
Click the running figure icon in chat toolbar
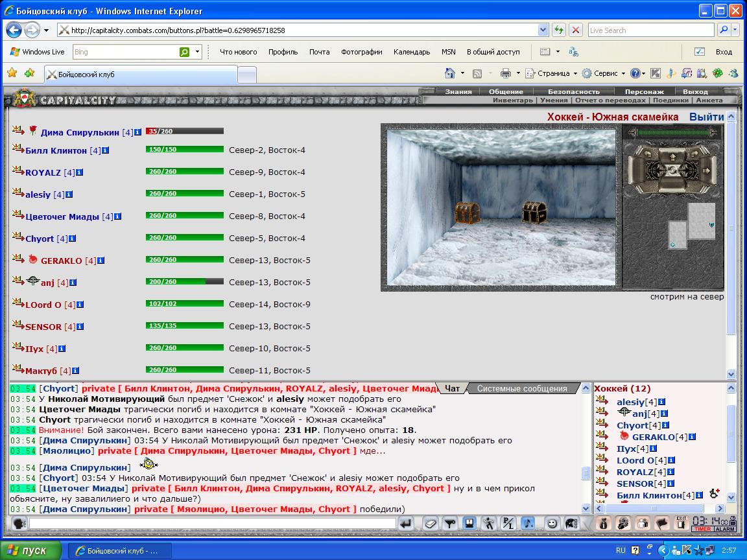pyautogui.click(x=489, y=524)
